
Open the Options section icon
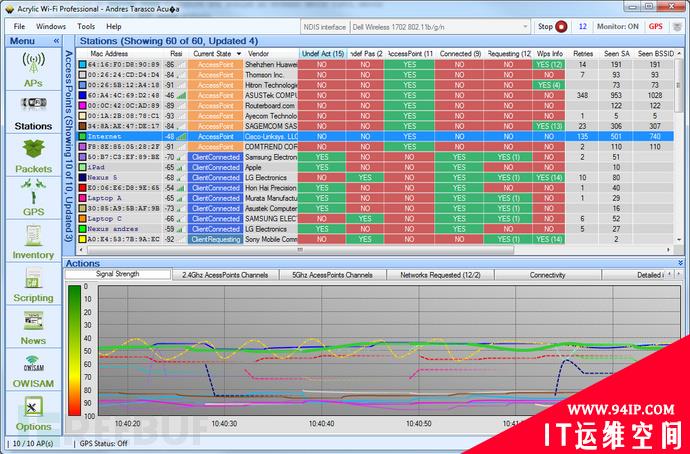(x=33, y=407)
